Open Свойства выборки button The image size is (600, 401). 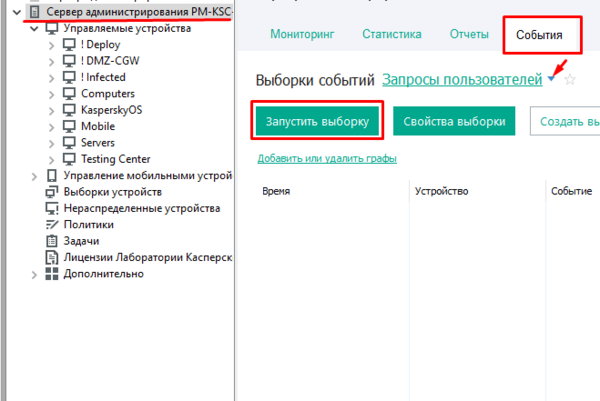[454, 121]
